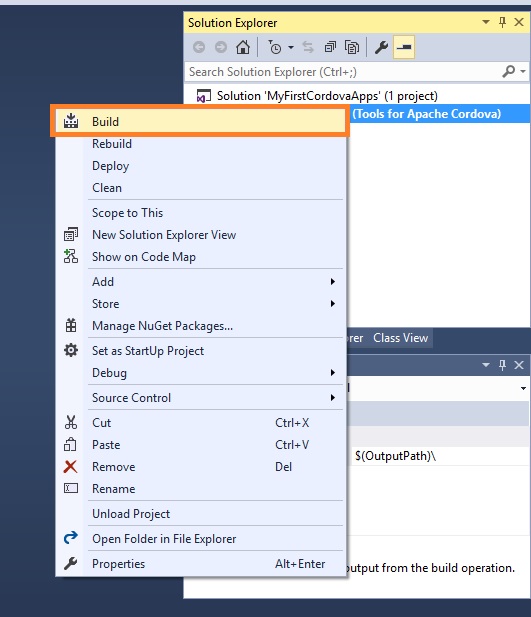This screenshot has height=617, width=531.
Task: Choose Remove from the context menu
Action: coord(200,467)
